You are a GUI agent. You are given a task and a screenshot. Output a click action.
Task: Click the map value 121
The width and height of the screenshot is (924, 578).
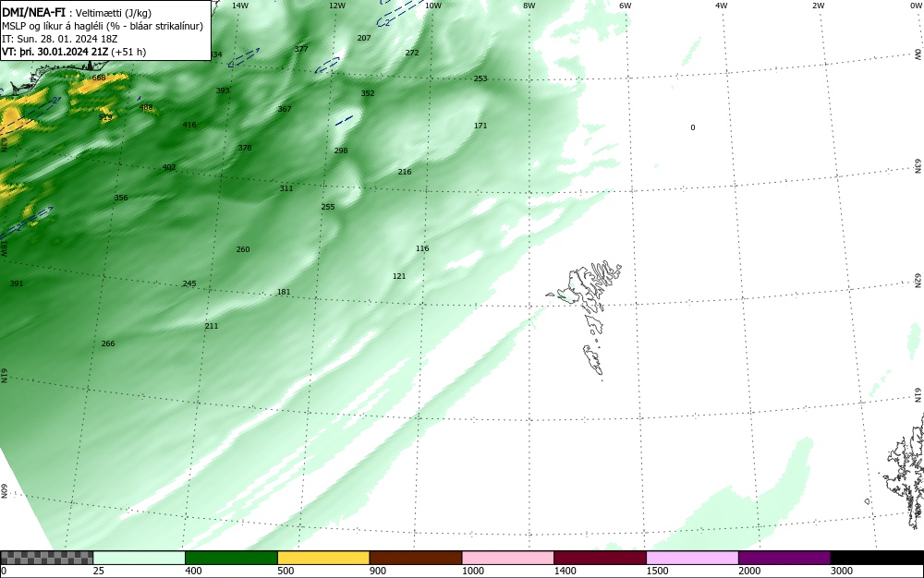coord(399,275)
